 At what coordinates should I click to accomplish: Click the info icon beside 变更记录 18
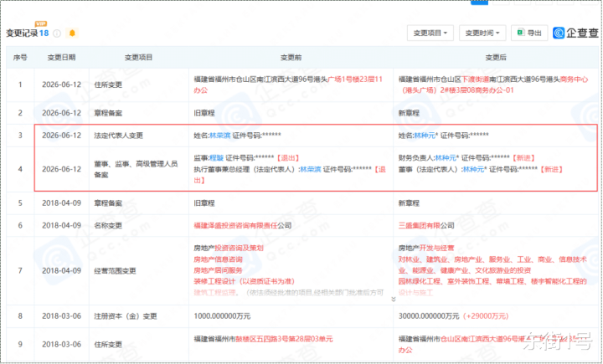(x=57, y=33)
